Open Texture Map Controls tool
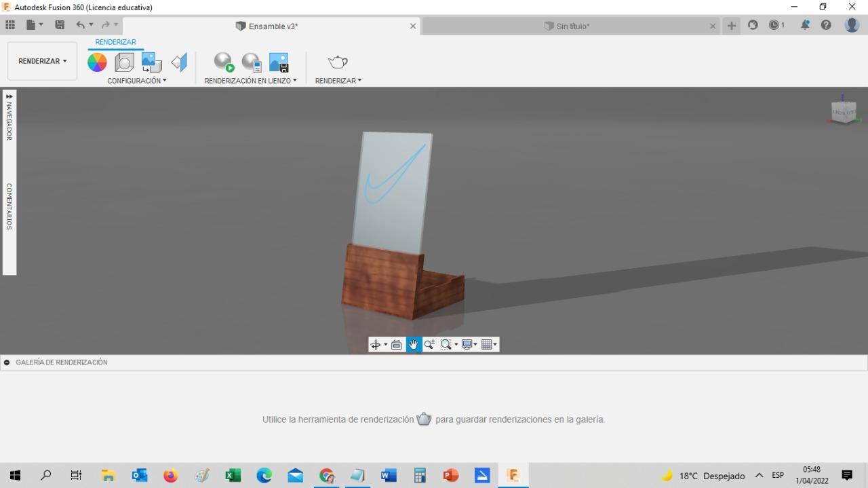868x488 pixels. [179, 62]
